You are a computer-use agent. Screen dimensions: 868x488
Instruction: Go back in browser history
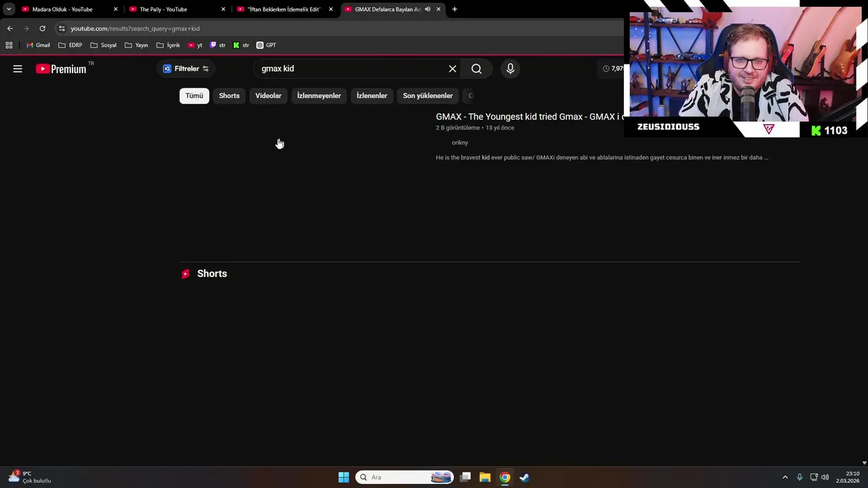pyautogui.click(x=9, y=28)
